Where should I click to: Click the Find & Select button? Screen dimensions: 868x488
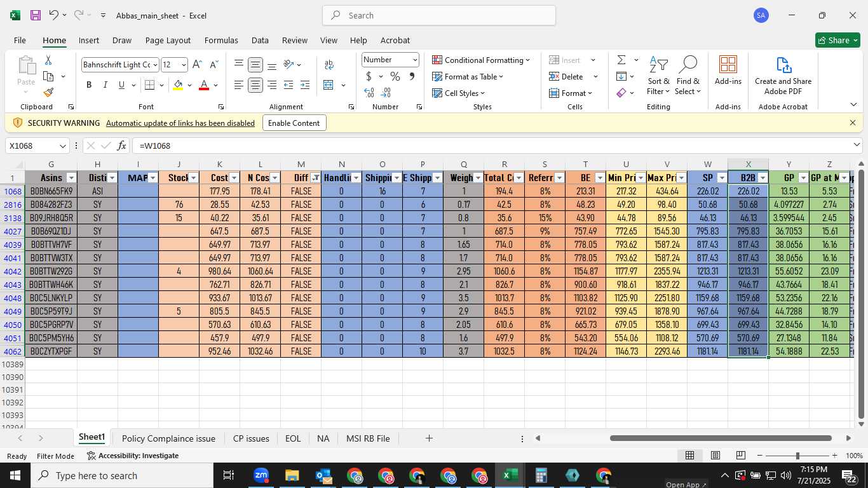(x=688, y=76)
